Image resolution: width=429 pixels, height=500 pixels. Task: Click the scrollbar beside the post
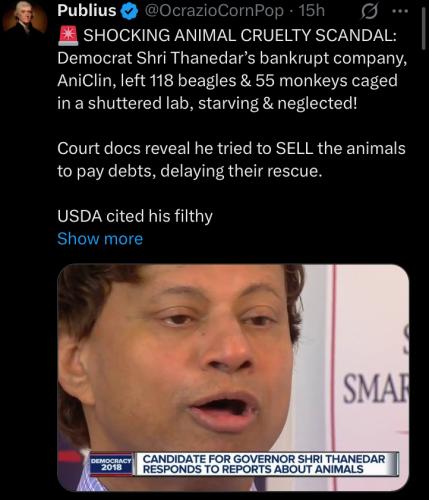click(423, 28)
